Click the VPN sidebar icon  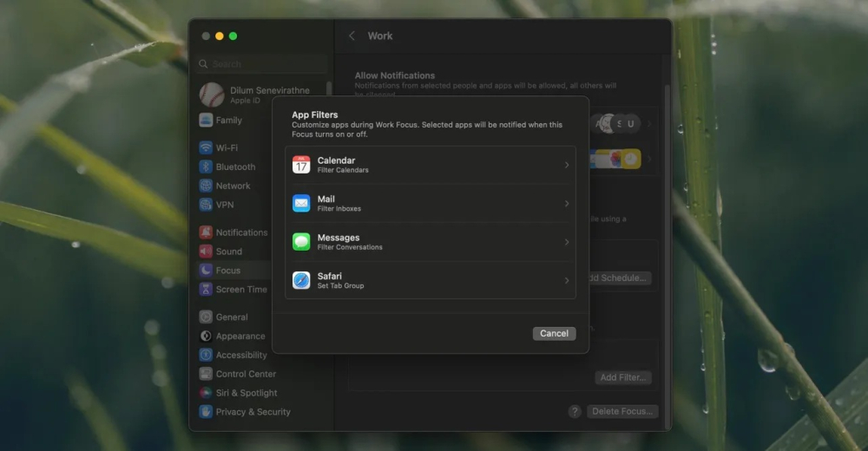(x=206, y=205)
